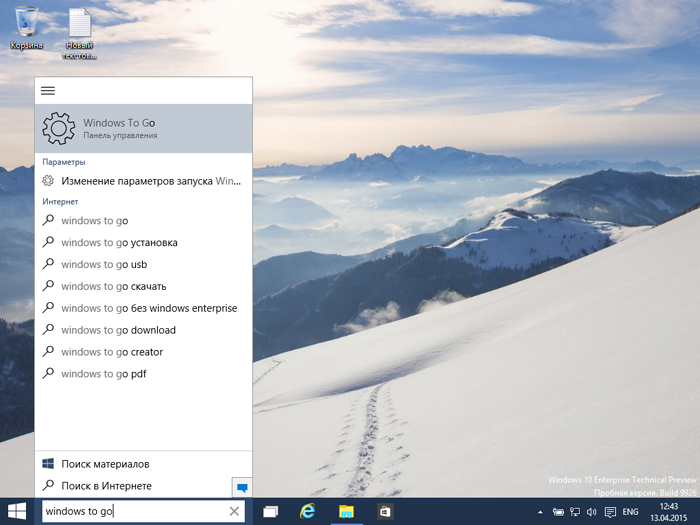Screen dimensions: 700x525
Task: Open Task View on the taskbar
Action: pyautogui.click(x=270, y=512)
